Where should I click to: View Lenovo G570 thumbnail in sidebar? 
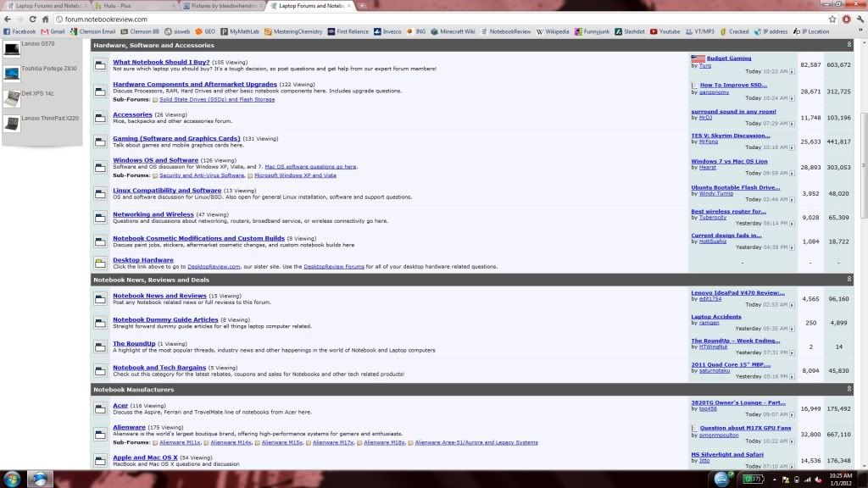pyautogui.click(x=12, y=49)
